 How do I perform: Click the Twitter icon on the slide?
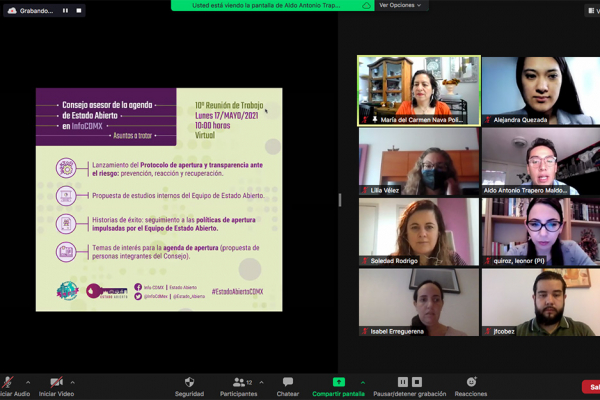point(138,296)
